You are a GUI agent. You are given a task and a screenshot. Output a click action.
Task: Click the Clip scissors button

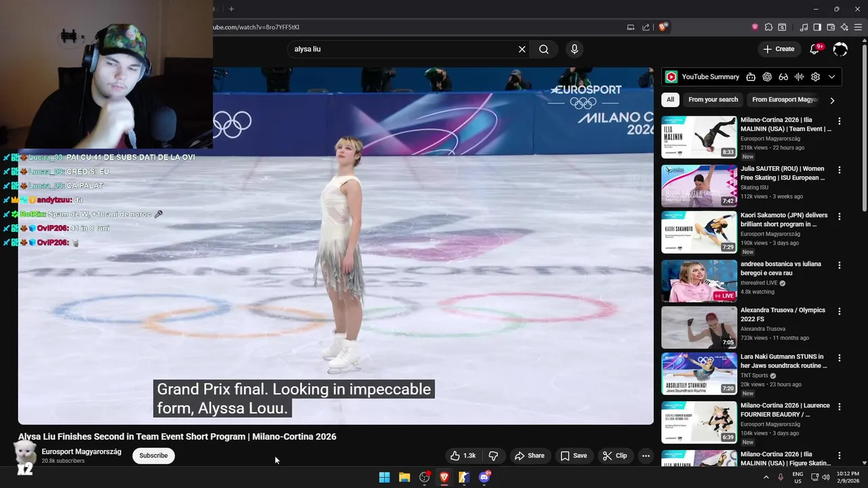(x=615, y=455)
